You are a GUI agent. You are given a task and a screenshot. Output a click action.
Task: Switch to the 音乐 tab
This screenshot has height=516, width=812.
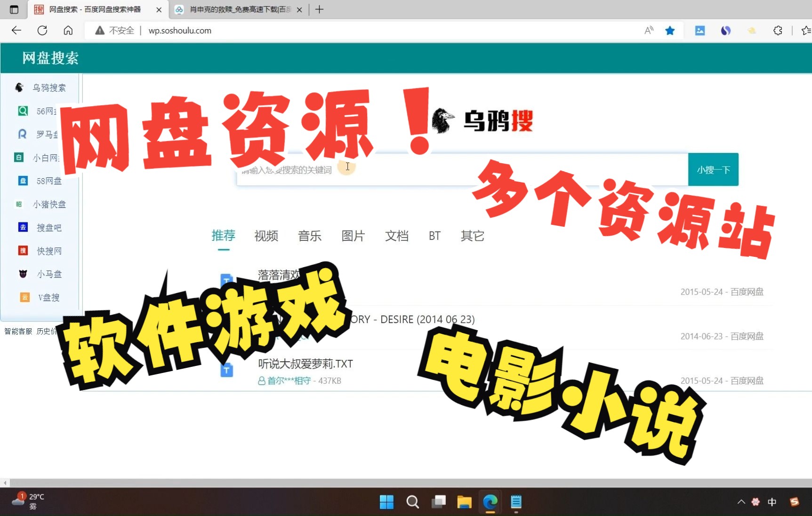point(310,236)
